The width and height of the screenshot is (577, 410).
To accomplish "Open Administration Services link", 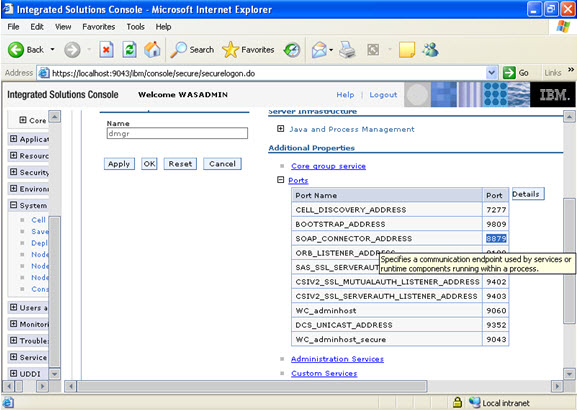I will click(x=337, y=359).
